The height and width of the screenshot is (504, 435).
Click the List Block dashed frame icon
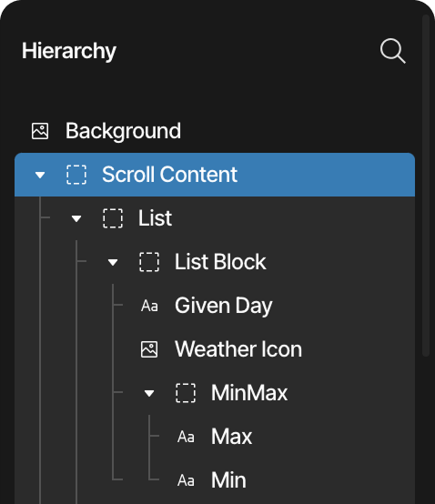(x=149, y=262)
